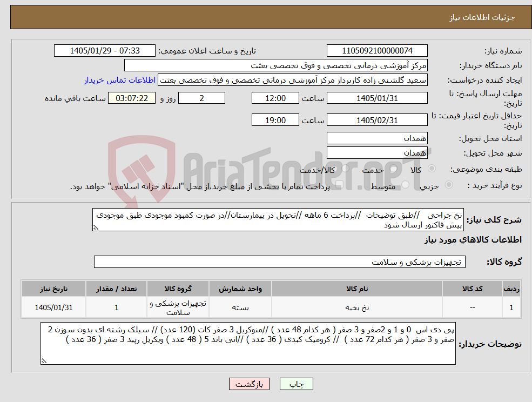Click the days remaining field showing 2
This screenshot has width=532, height=402.
point(201,98)
